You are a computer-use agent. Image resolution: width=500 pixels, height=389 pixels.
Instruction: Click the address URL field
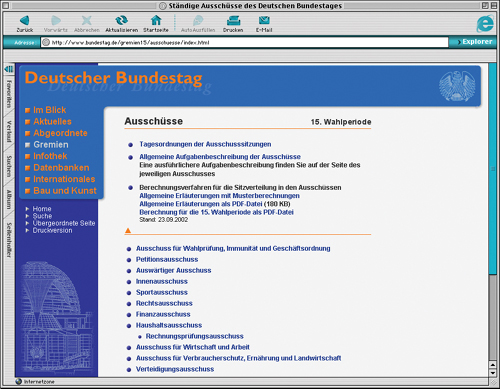point(244,42)
